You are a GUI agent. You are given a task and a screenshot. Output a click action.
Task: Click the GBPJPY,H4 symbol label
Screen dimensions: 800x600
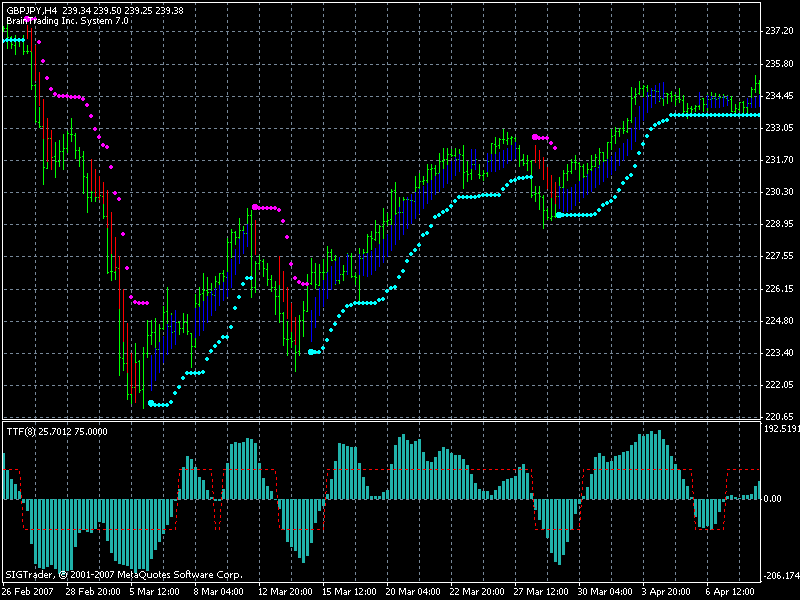point(31,10)
